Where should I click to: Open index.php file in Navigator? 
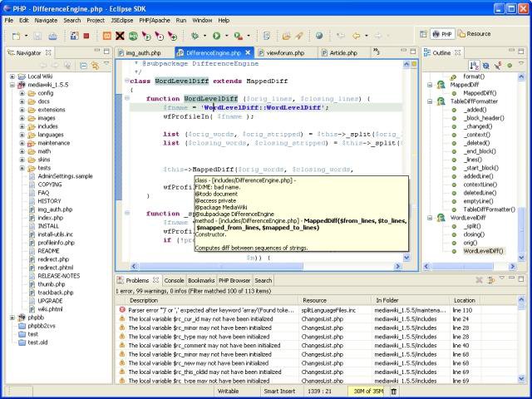(49, 218)
